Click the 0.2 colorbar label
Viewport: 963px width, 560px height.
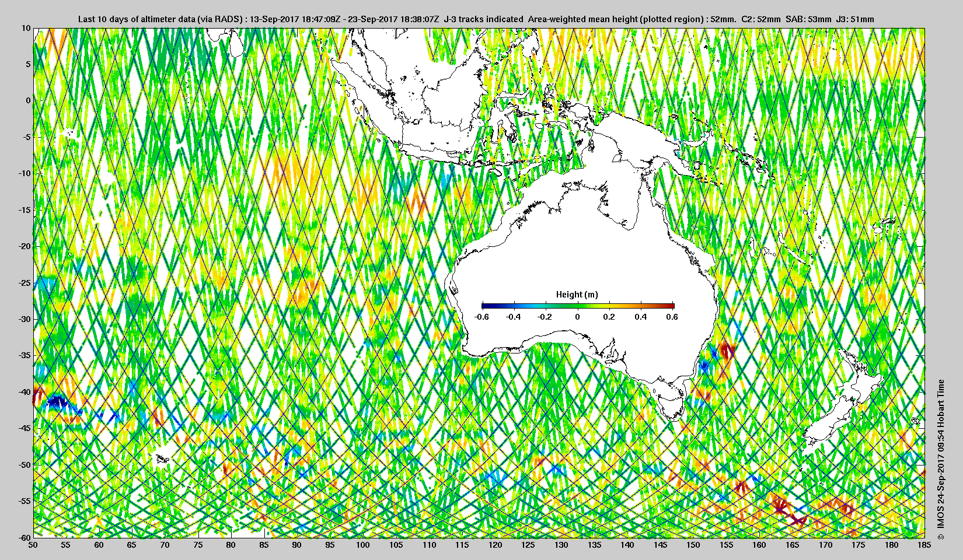(x=609, y=317)
